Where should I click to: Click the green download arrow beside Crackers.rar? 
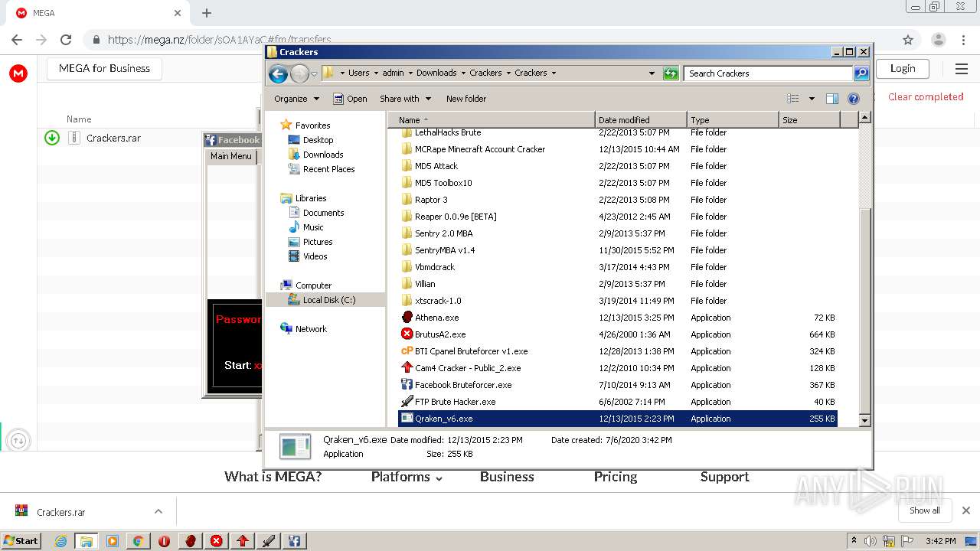(x=52, y=138)
